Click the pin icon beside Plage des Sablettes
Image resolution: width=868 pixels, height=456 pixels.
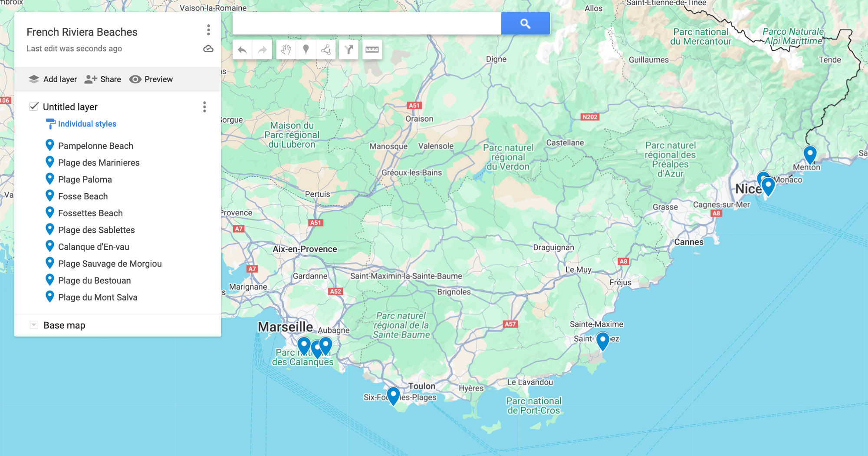pos(50,229)
